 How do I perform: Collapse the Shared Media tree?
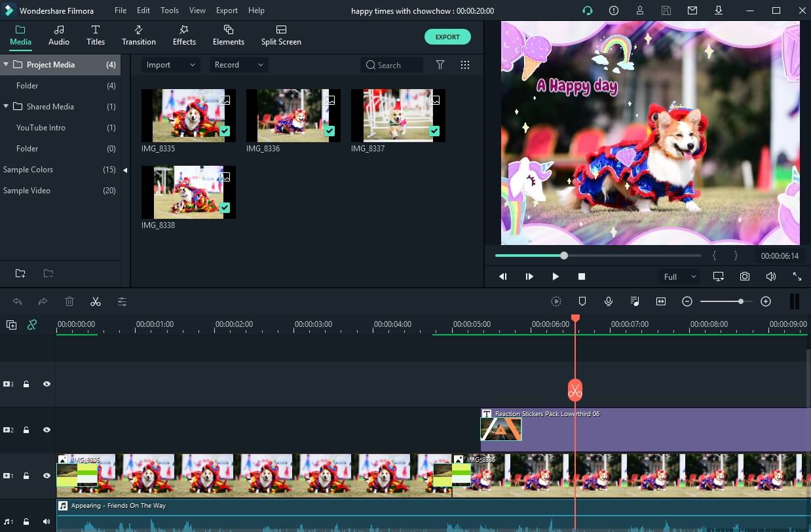click(x=6, y=107)
